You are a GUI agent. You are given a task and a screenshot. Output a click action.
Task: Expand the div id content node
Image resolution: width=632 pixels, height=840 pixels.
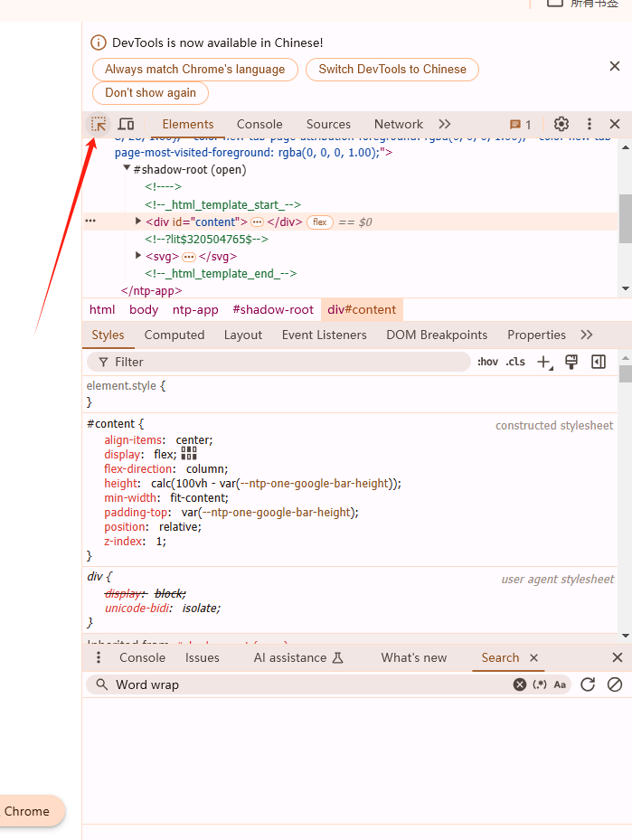point(138,221)
